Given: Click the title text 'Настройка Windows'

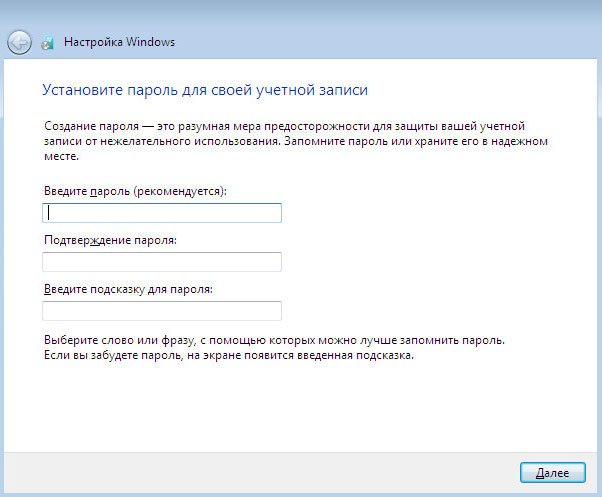Looking at the screenshot, I should (x=119, y=42).
